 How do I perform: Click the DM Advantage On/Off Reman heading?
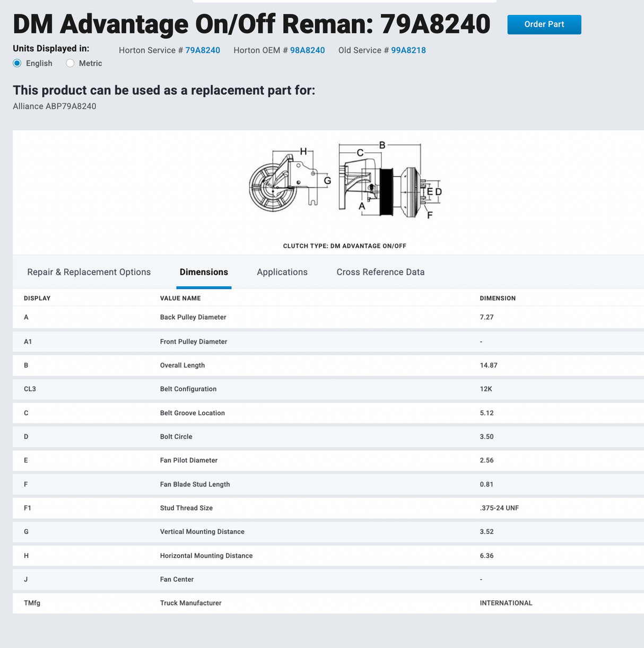(x=251, y=24)
